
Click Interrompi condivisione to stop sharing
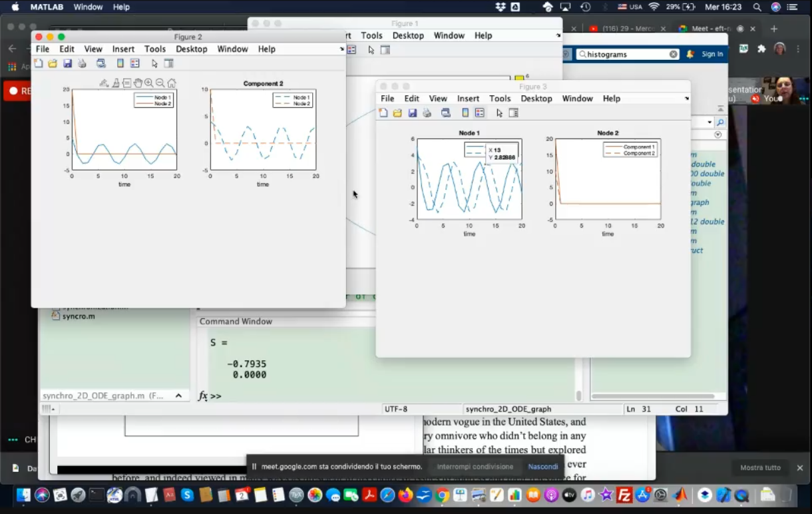point(475,467)
